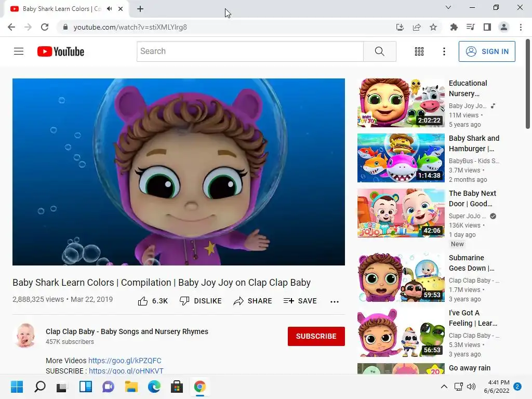532x399 pixels.
Task: Click the search magnifier button
Action: tap(380, 51)
